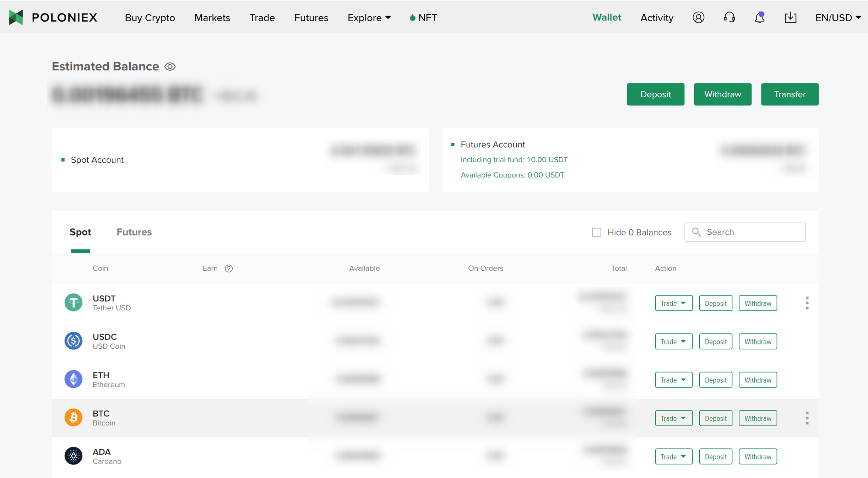Screen dimensions: 868x478
Task: Focus the coin Search input field
Action: [x=745, y=232]
